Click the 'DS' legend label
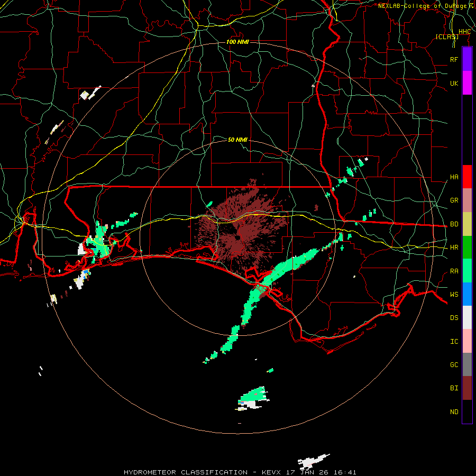 pyautogui.click(x=454, y=318)
